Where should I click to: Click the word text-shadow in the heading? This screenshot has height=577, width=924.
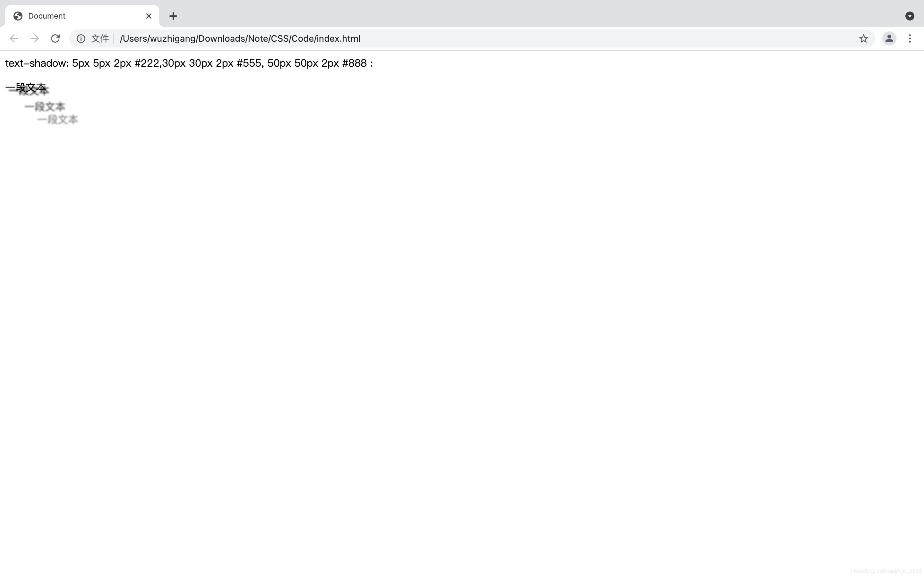(37, 63)
